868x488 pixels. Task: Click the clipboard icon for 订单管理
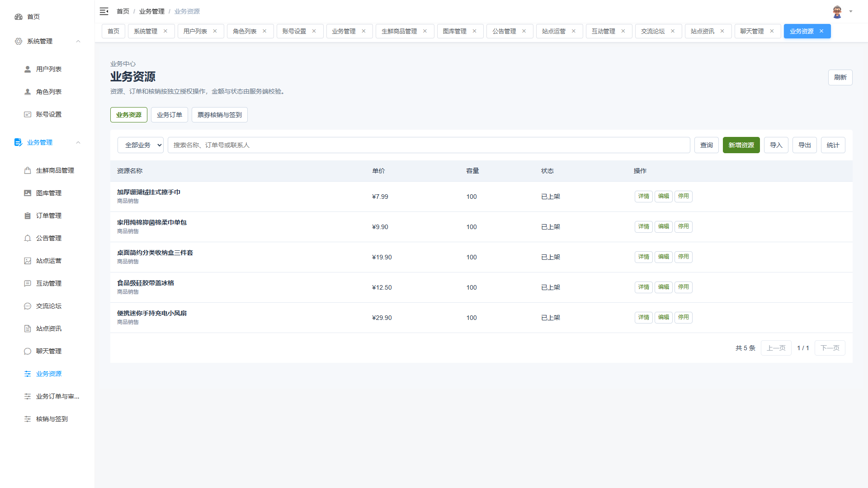click(x=28, y=216)
